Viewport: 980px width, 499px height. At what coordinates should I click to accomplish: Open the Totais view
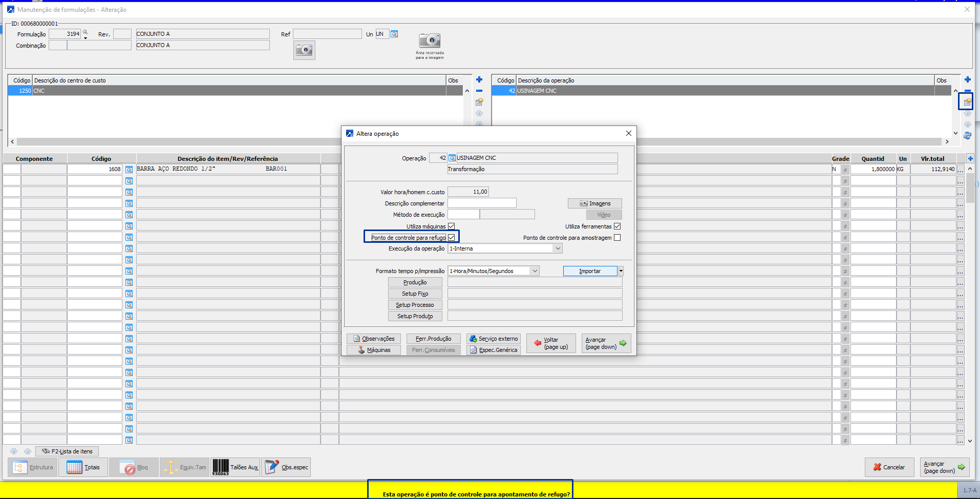(x=83, y=467)
